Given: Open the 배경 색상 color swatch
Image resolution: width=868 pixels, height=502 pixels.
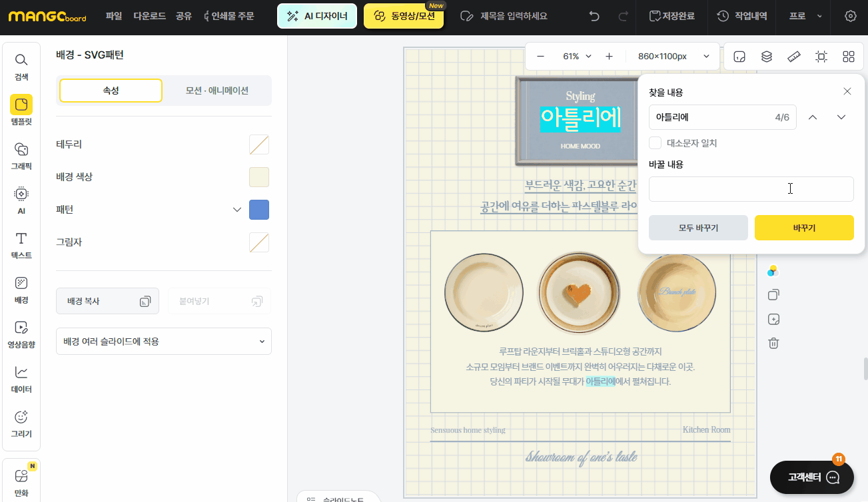Looking at the screenshot, I should tap(259, 177).
